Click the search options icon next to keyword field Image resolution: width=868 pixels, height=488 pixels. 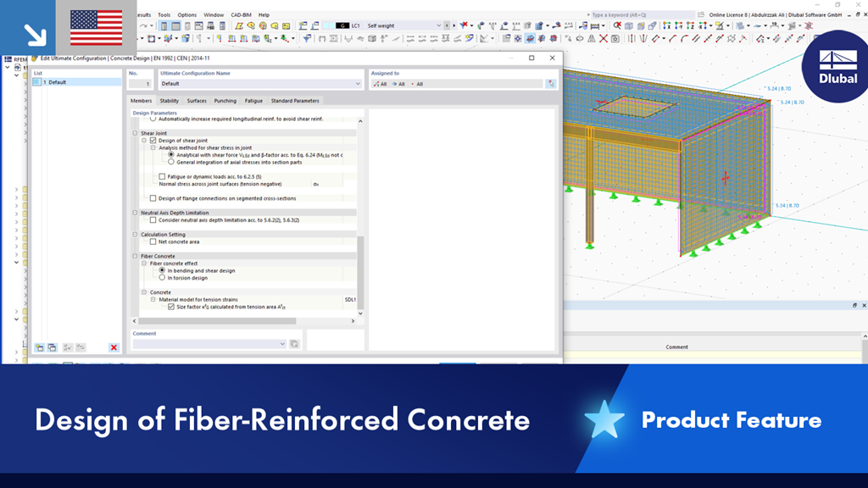coord(701,15)
